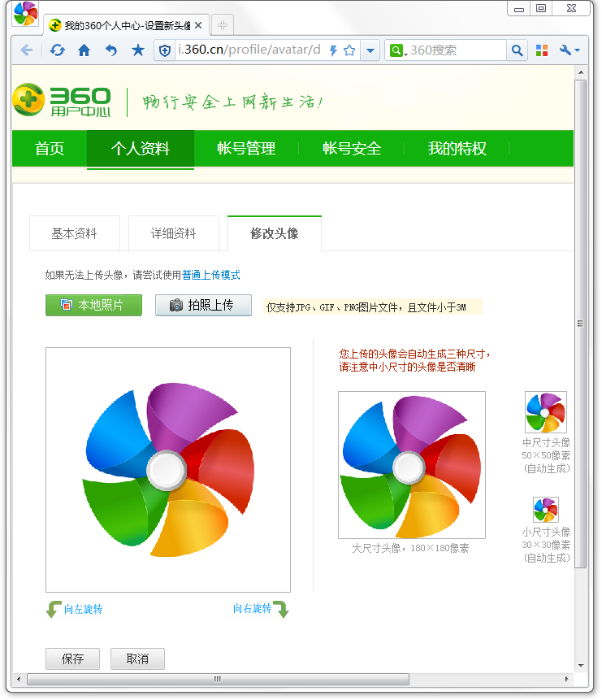Open the 帐号管理 navigation item
The image size is (602, 700).
(246, 148)
